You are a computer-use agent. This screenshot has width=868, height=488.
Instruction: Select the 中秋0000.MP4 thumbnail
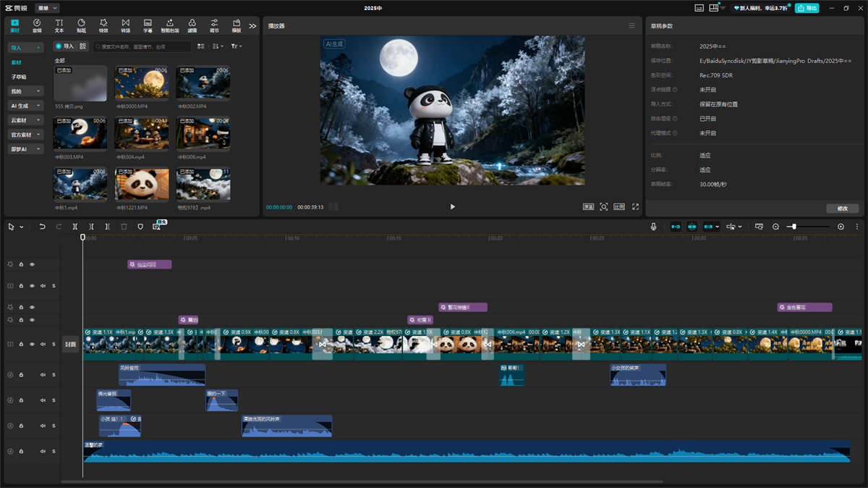tap(142, 83)
